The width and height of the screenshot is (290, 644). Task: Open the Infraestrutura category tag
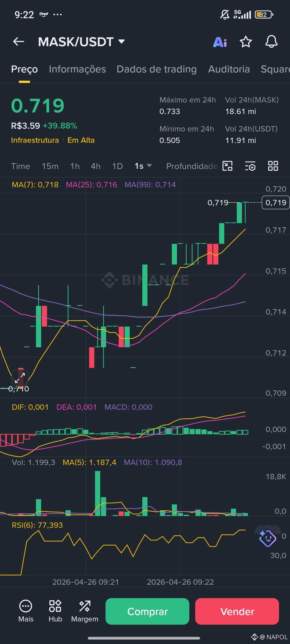[35, 140]
